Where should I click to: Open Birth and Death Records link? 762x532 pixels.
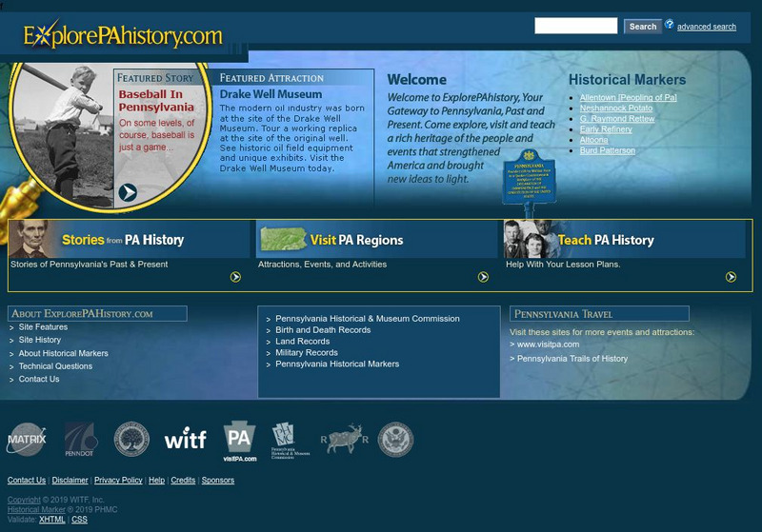coord(323,330)
